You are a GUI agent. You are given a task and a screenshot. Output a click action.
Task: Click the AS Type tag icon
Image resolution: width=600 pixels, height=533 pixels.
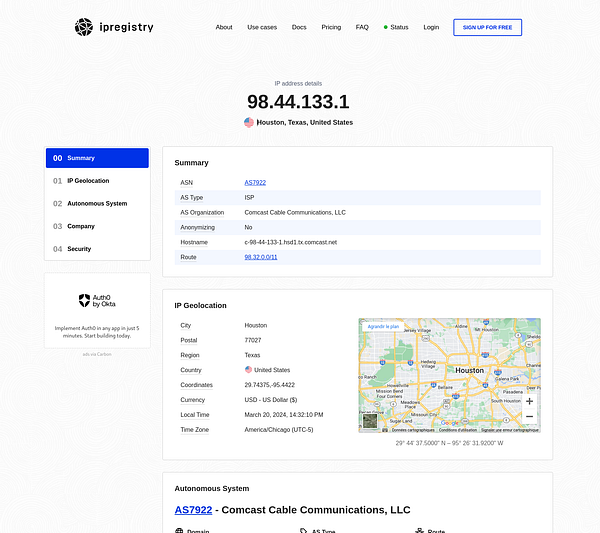pos(303,531)
